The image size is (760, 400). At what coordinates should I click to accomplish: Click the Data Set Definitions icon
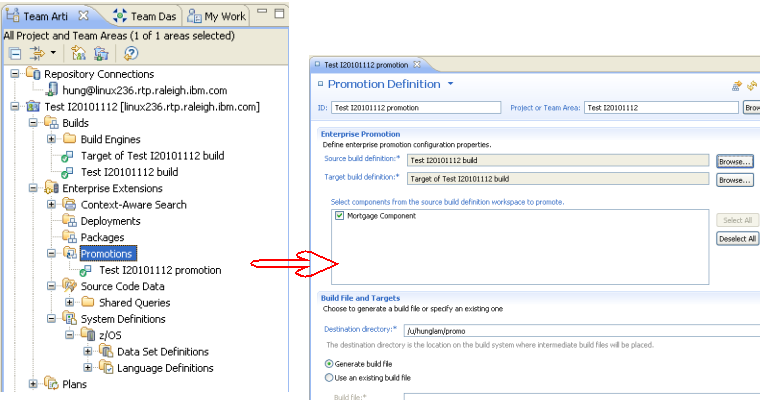106,351
